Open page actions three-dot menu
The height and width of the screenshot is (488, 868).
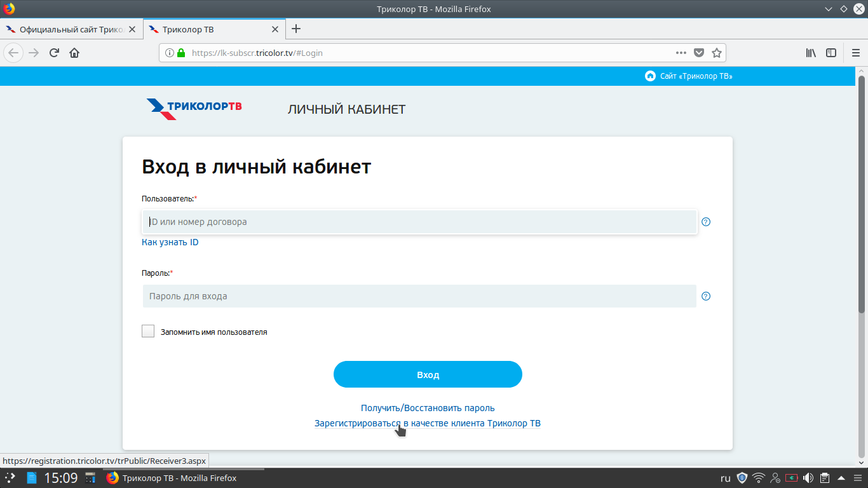pos(681,53)
